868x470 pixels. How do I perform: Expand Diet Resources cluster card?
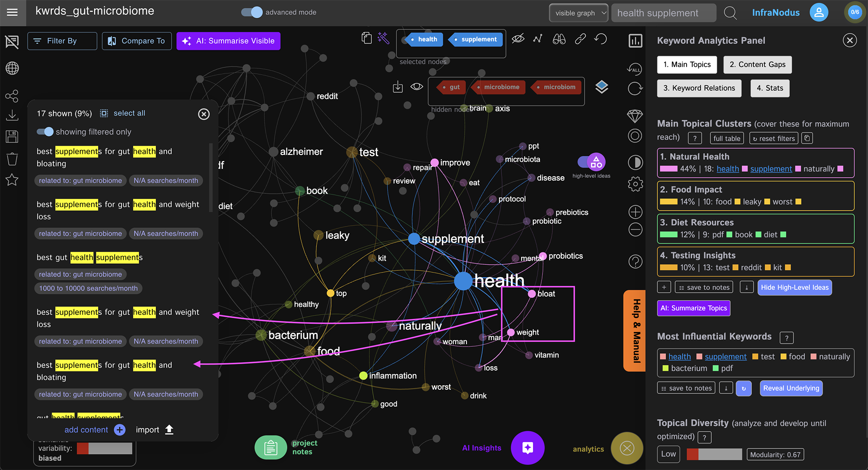click(x=756, y=229)
